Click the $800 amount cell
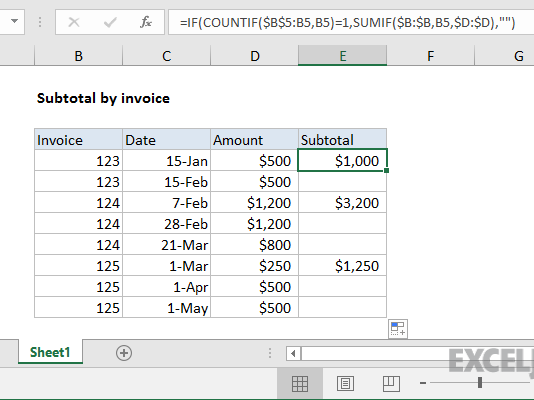Viewport: 534px width, 400px height. [254, 244]
